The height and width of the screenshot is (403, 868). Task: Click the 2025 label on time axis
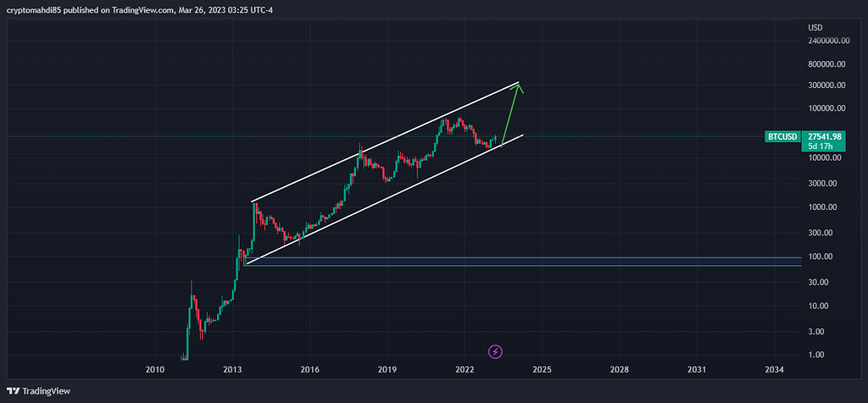pyautogui.click(x=542, y=370)
